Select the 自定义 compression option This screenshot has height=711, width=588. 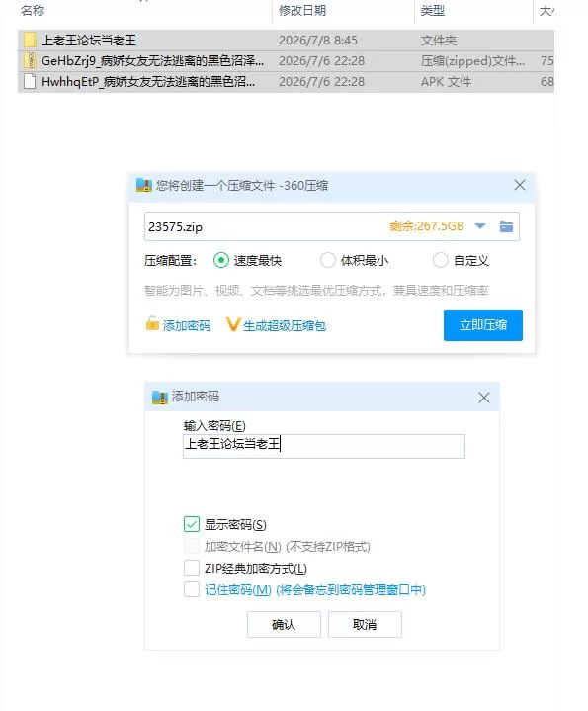(x=441, y=261)
